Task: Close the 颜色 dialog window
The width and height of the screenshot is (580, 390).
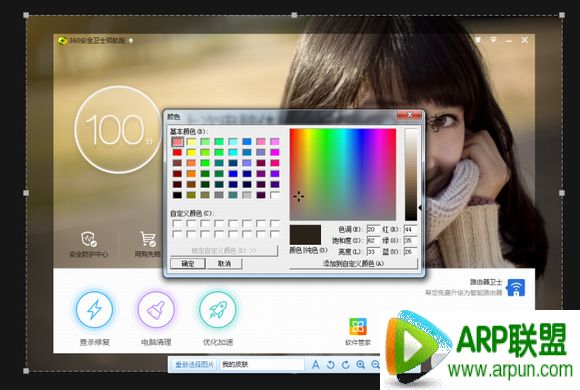Action: pos(409,115)
